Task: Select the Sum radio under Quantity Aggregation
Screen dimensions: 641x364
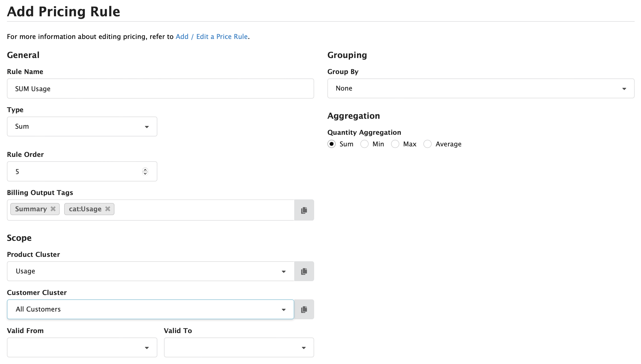Action: point(332,144)
